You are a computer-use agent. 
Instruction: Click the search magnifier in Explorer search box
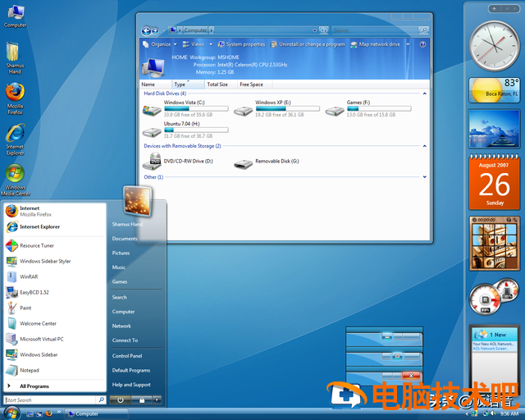pyautogui.click(x=424, y=30)
